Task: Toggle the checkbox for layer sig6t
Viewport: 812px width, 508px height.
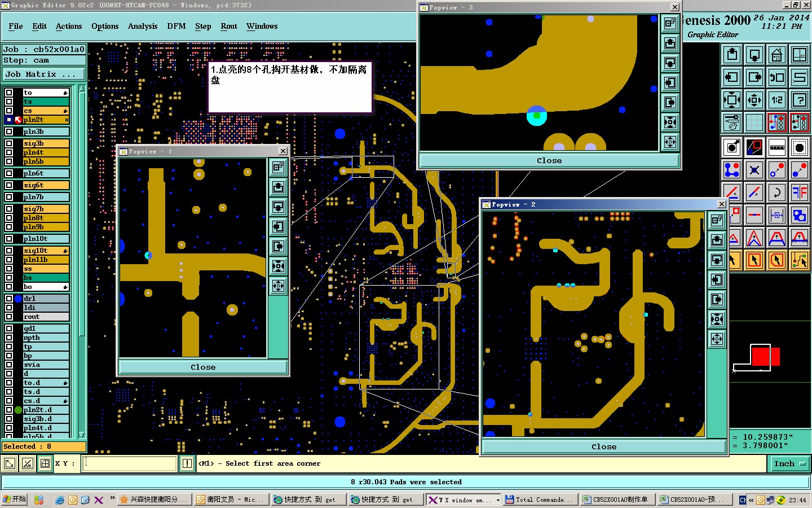Action: click(9, 185)
